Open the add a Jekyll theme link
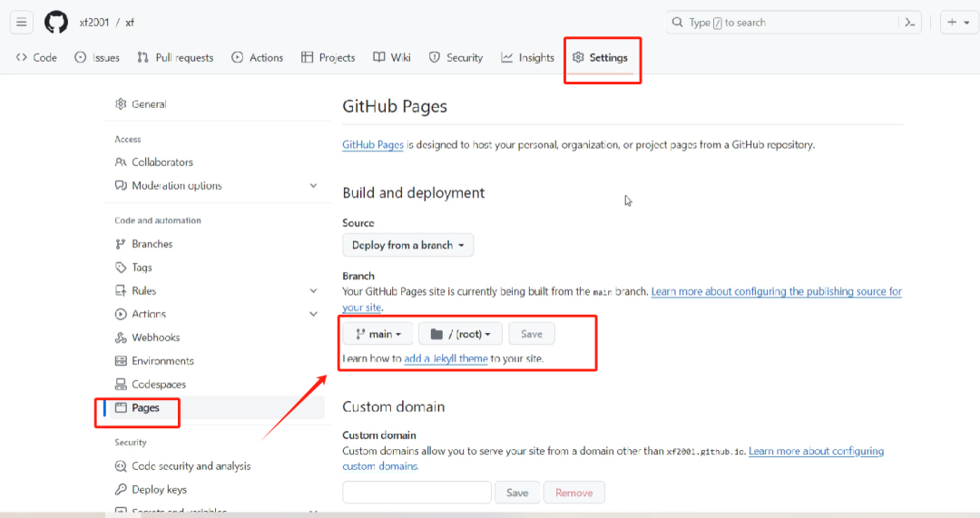Image resolution: width=980 pixels, height=518 pixels. coord(446,358)
